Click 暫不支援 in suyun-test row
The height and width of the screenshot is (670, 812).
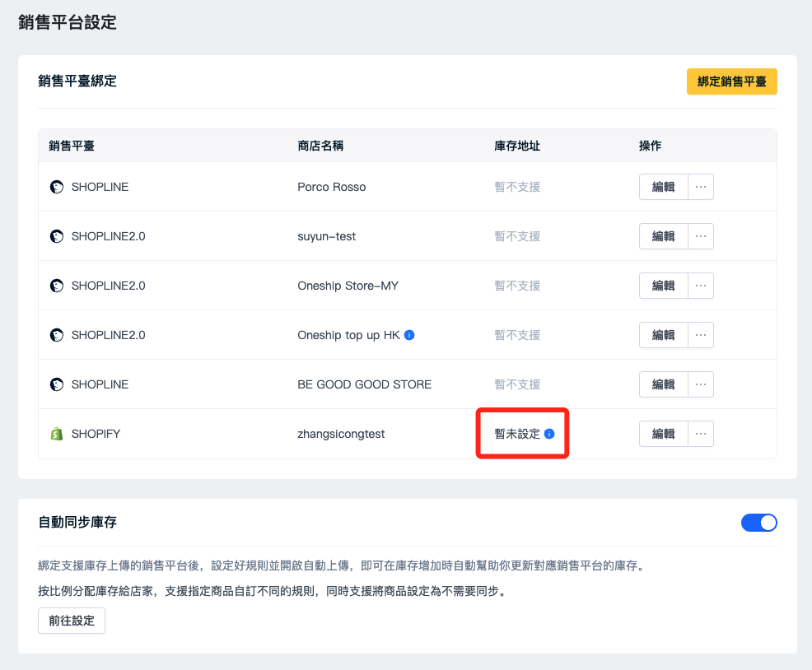point(517,236)
